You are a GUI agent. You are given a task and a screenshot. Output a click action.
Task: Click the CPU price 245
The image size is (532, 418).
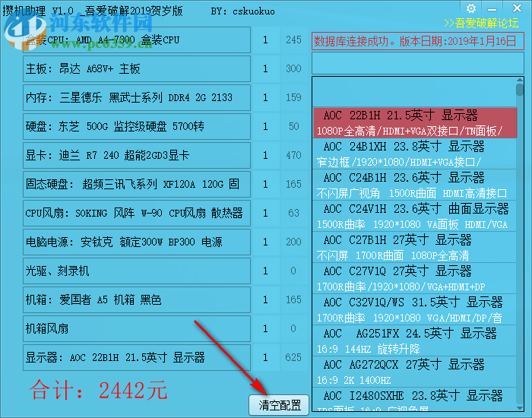(294, 40)
